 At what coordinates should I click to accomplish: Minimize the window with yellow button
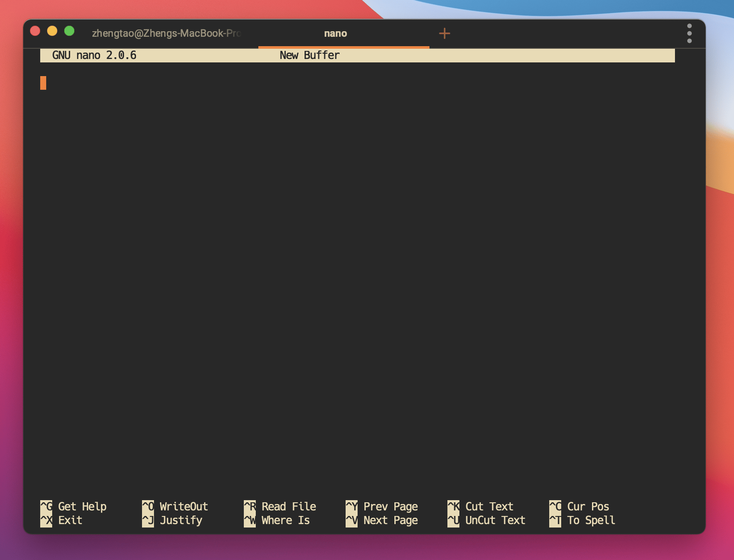point(52,31)
